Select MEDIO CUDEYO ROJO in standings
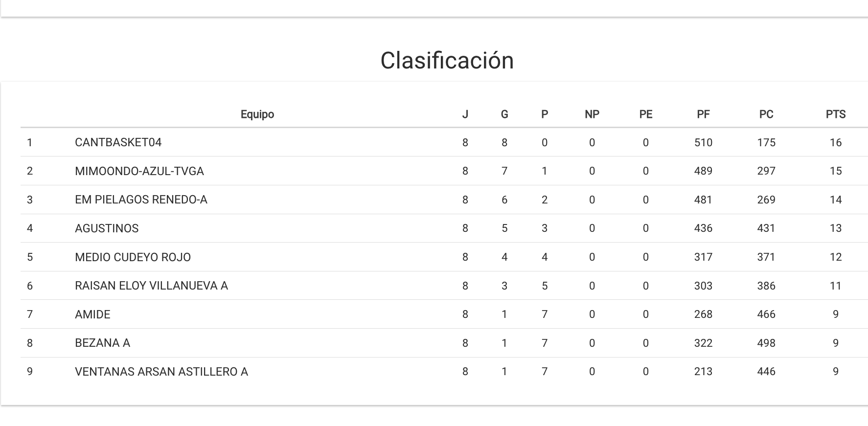Viewport: 868px width, 426px height. coord(133,257)
